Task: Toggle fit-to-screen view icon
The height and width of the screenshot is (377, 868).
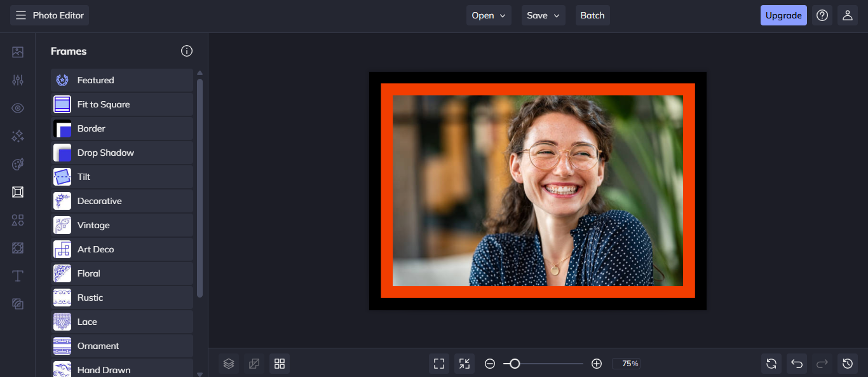Action: tap(439, 364)
